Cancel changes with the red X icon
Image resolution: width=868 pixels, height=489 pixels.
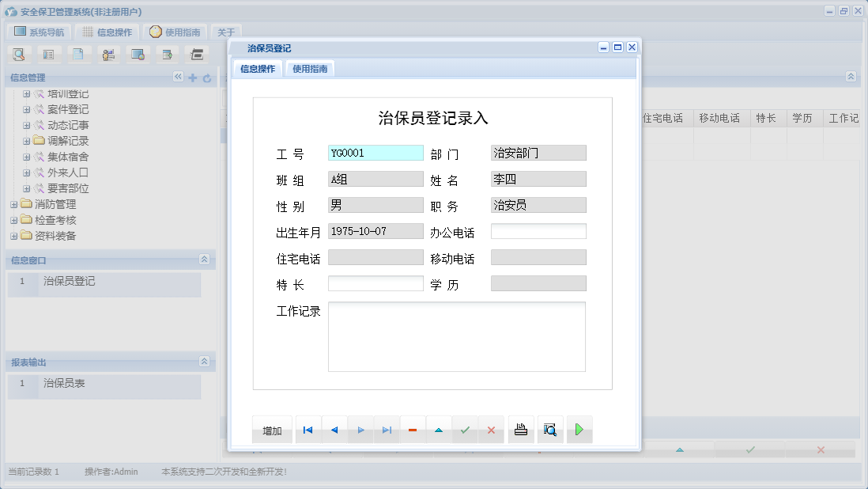(x=491, y=429)
